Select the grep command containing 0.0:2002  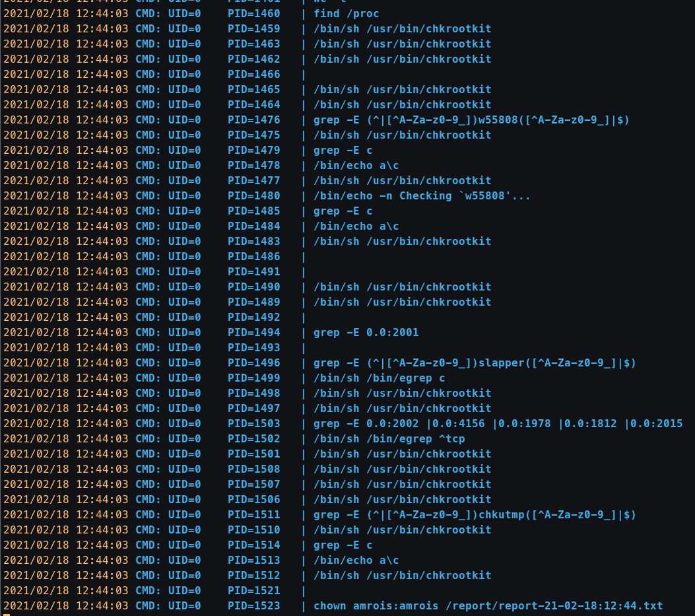pos(498,423)
